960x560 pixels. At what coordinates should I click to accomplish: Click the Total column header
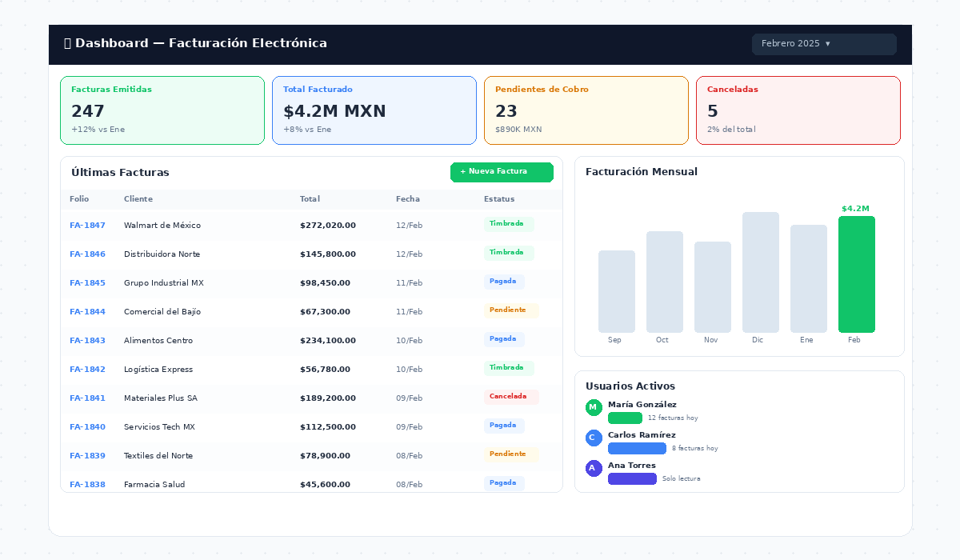tap(310, 199)
